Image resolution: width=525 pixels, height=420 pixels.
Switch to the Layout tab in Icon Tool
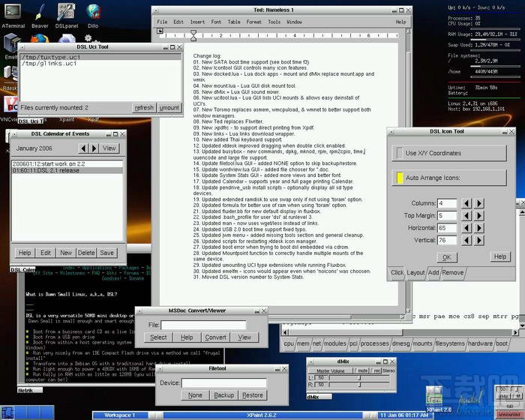tap(415, 273)
